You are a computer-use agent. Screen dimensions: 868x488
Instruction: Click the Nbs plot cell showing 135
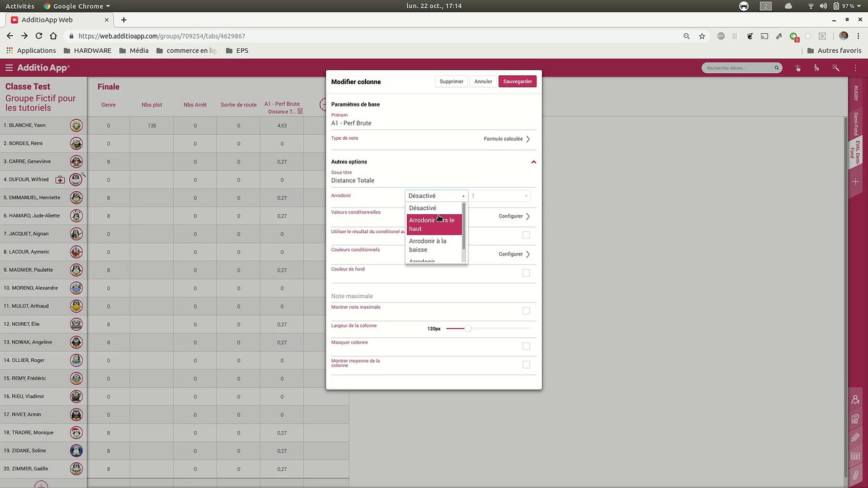[x=152, y=125]
